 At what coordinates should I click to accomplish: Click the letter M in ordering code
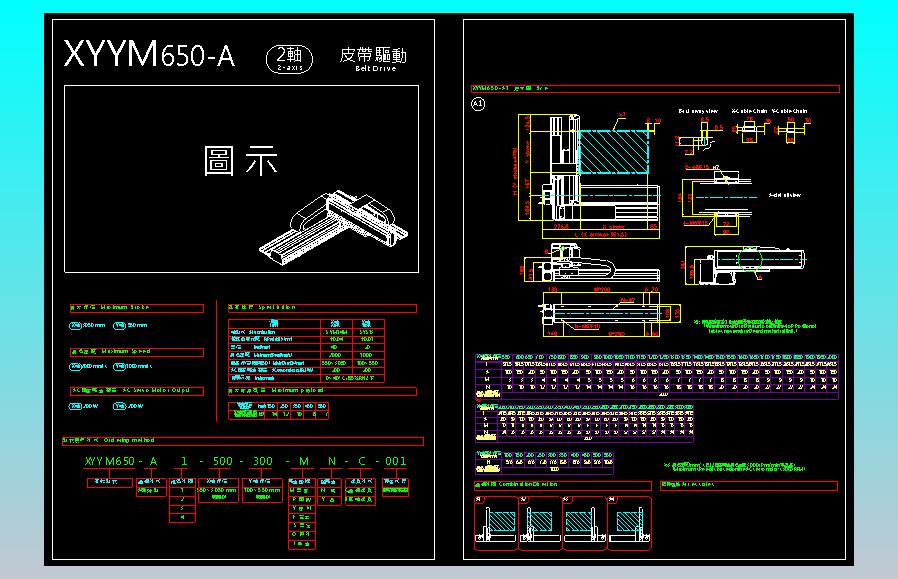(x=304, y=461)
